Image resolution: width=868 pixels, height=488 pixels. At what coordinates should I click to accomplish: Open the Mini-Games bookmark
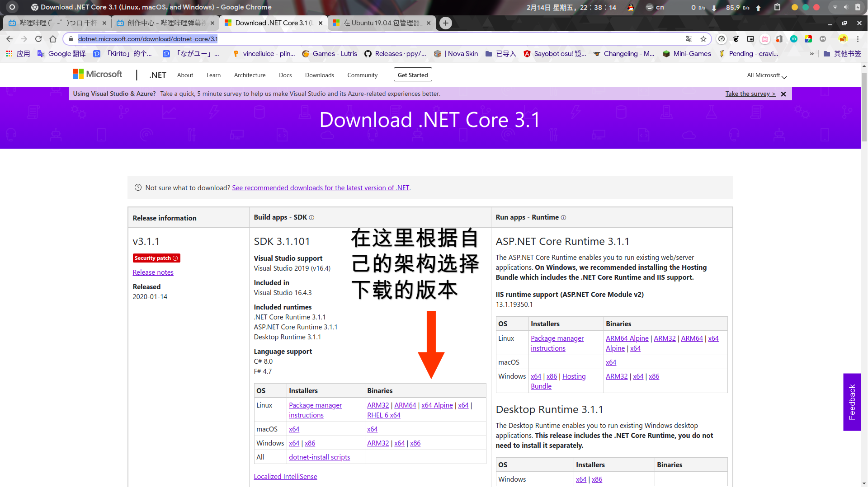coord(687,54)
